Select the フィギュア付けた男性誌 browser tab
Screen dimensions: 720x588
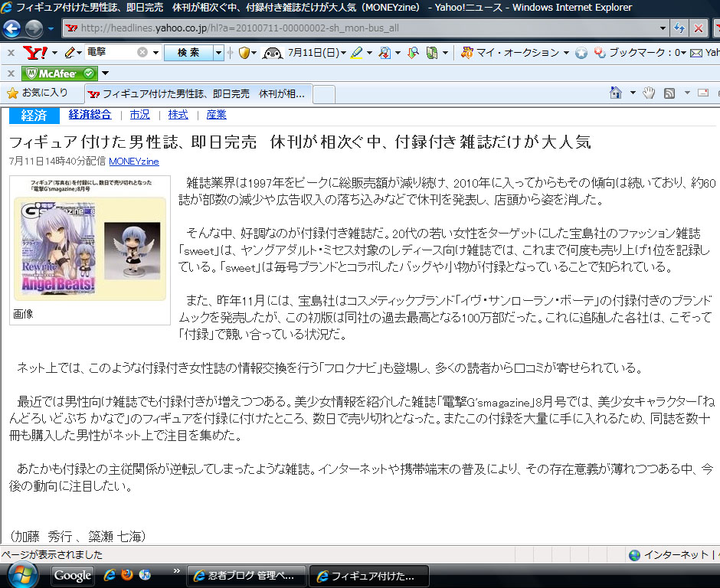[x=198, y=94]
